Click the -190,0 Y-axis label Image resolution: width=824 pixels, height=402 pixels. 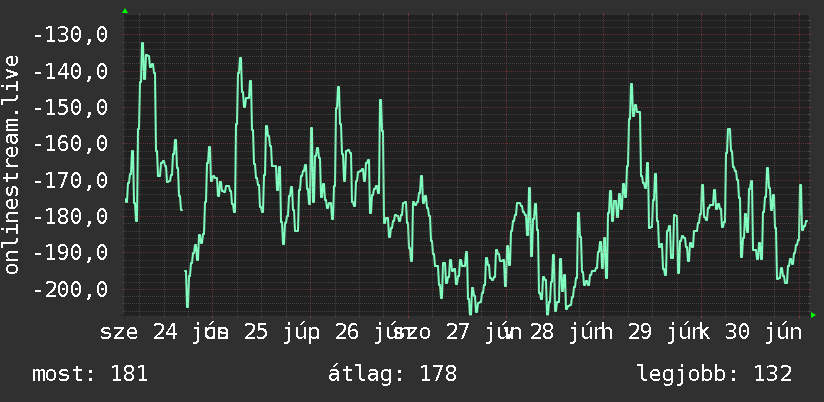(70, 253)
